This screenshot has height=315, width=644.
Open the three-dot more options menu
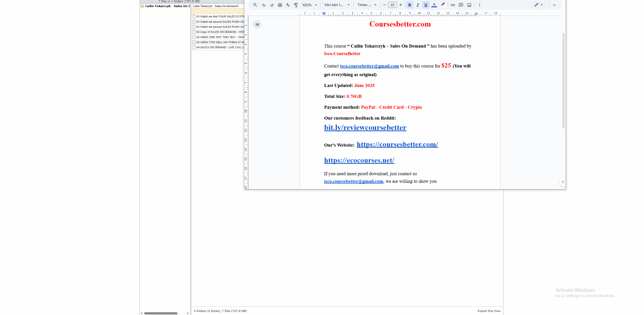[x=479, y=5]
